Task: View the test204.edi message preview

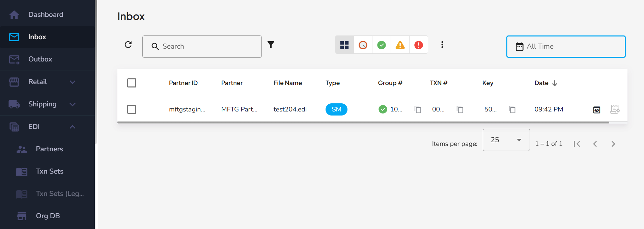Action: tap(596, 110)
